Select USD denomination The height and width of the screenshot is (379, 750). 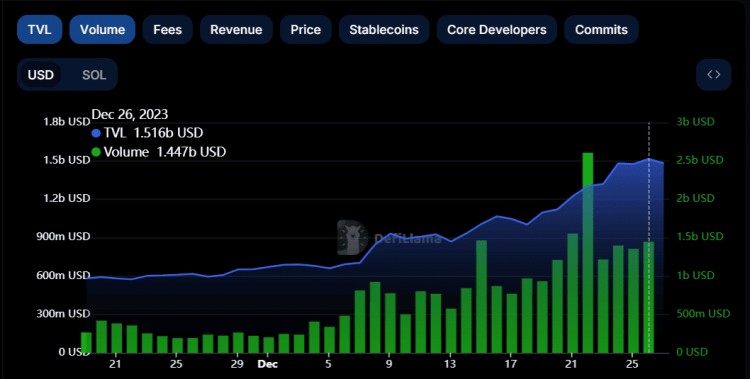click(41, 75)
